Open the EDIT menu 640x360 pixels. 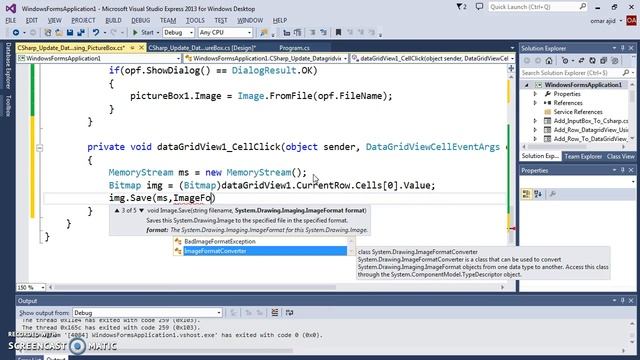pyautogui.click(x=31, y=20)
